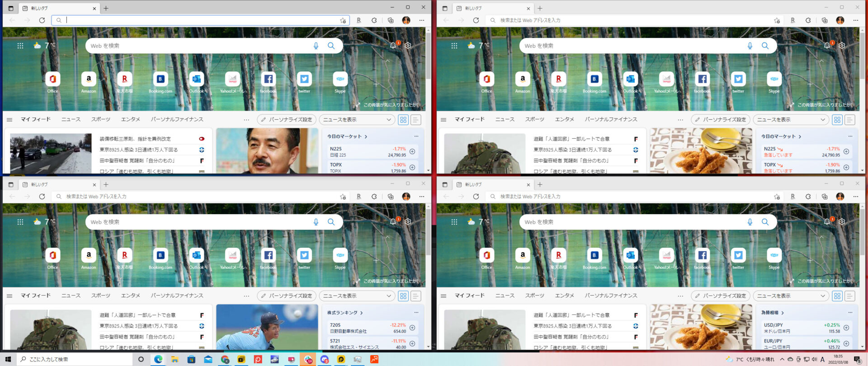Open Rakuten R extension in bottom-right window
The width and height of the screenshot is (868, 366).
793,197
